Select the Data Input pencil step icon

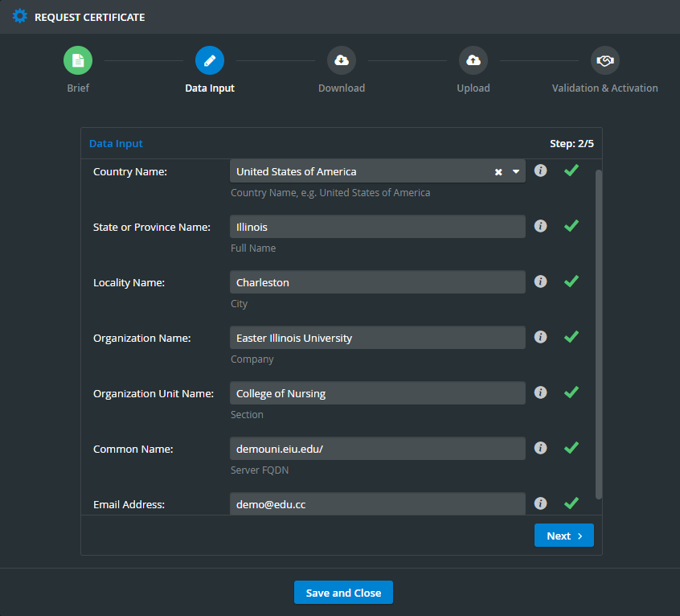(x=210, y=60)
